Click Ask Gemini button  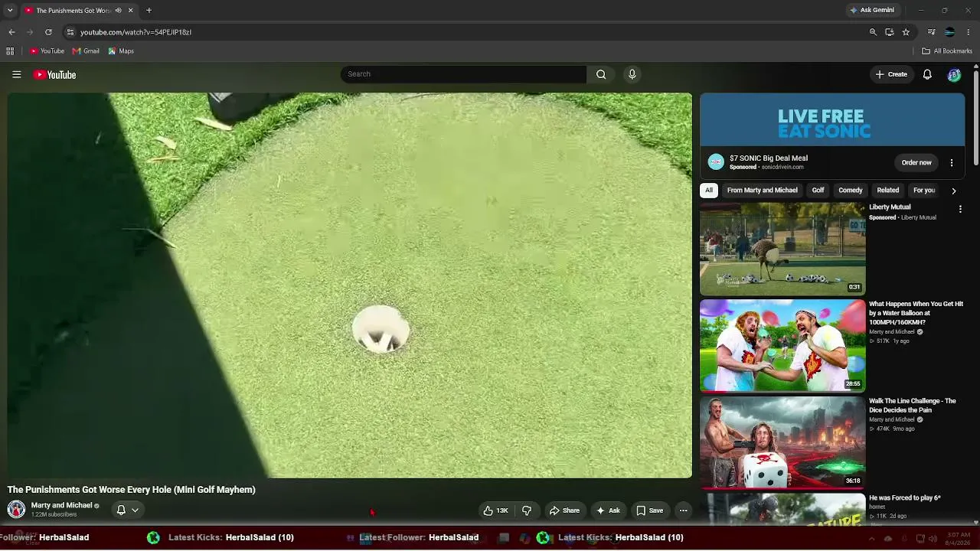871,10
